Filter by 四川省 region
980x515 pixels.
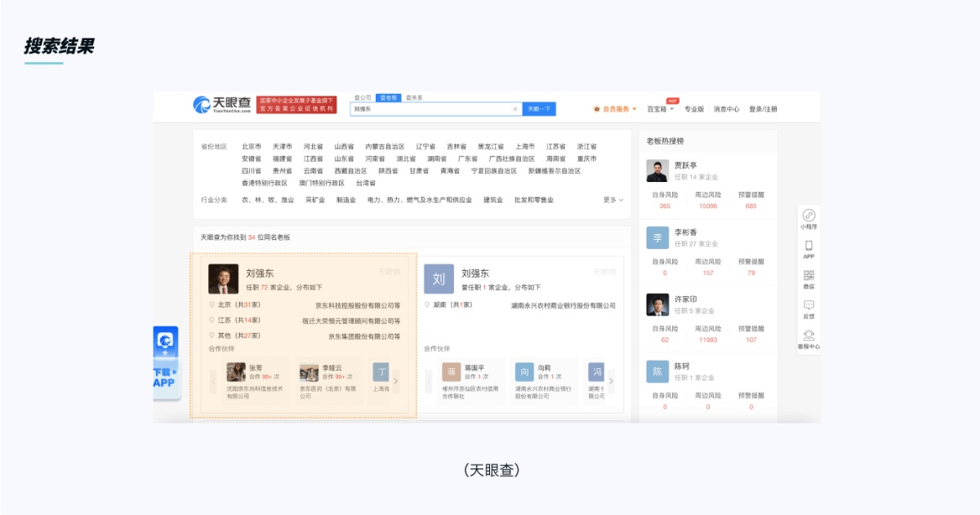click(x=252, y=171)
